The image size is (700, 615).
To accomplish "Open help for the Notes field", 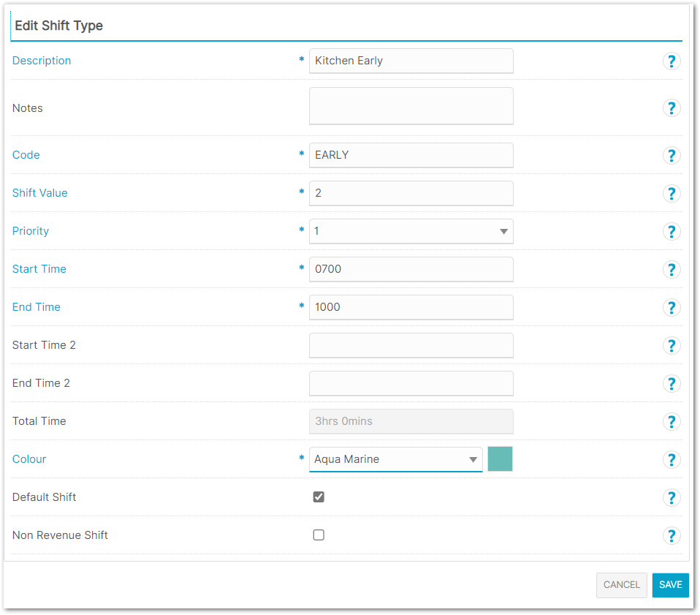I will point(672,108).
